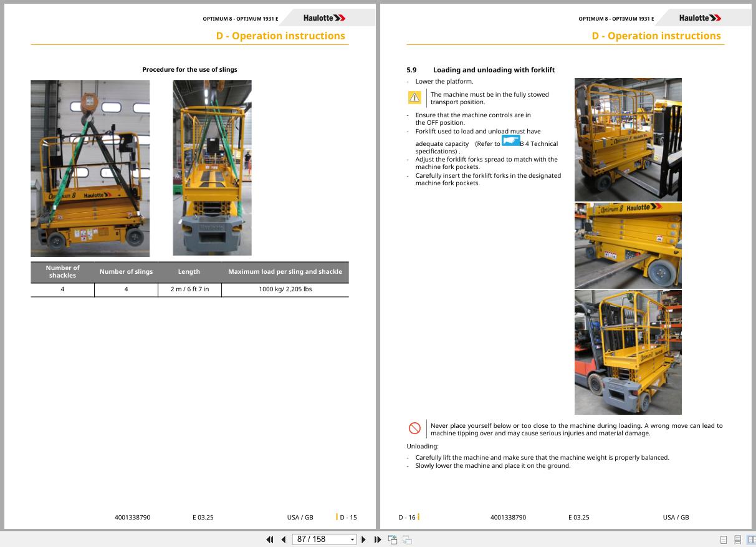
Task: Click the 'Number of shackles' table header
Action: coord(62,272)
